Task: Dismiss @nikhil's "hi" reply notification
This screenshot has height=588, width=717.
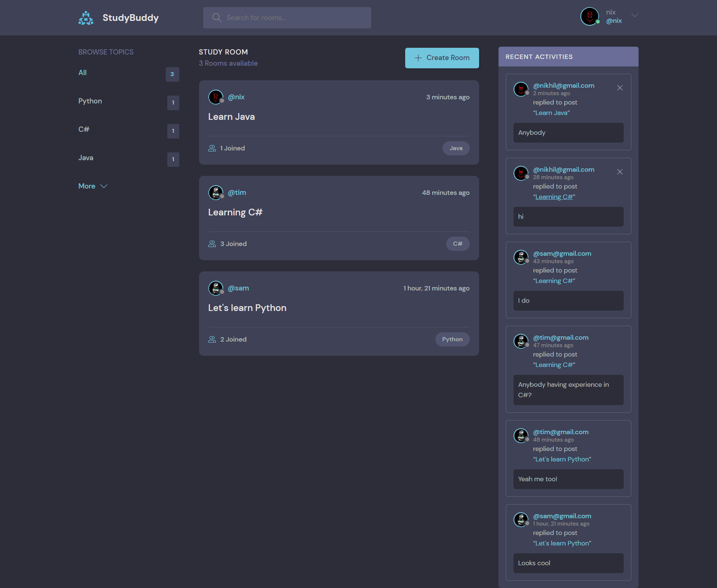Action: pyautogui.click(x=620, y=172)
